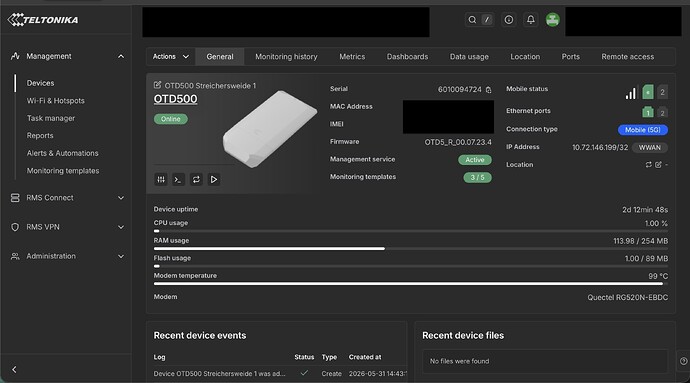
Task: Click the RAM usage bar
Action: [x=411, y=249]
